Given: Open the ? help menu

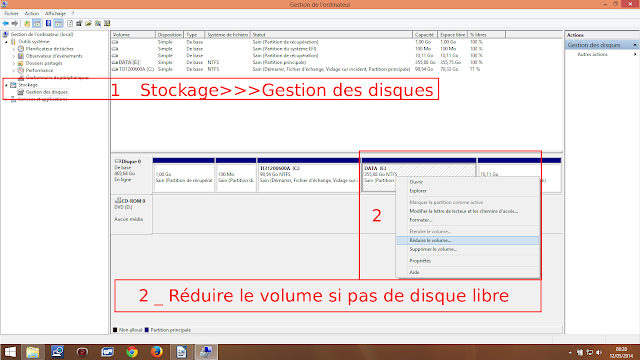Looking at the screenshot, I should click(73, 13).
